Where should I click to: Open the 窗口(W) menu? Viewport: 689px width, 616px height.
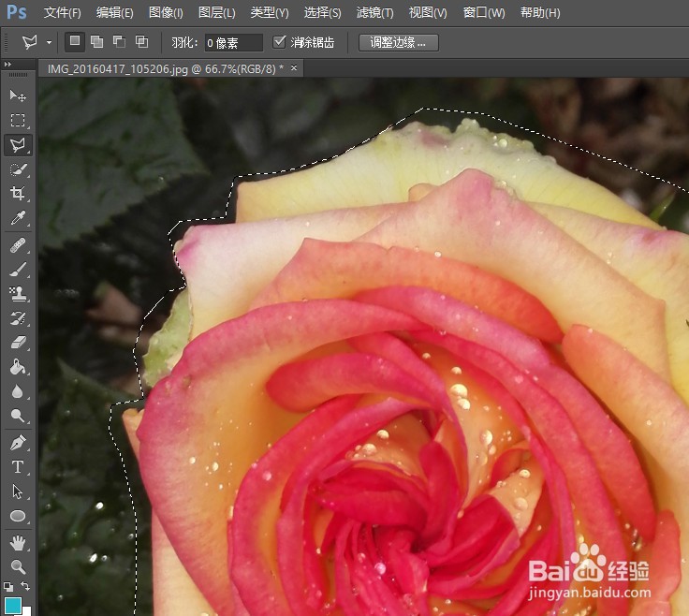coord(484,13)
